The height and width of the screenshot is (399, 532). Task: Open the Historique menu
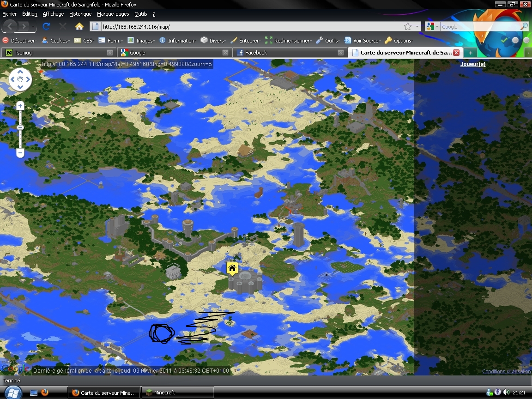tap(80, 14)
